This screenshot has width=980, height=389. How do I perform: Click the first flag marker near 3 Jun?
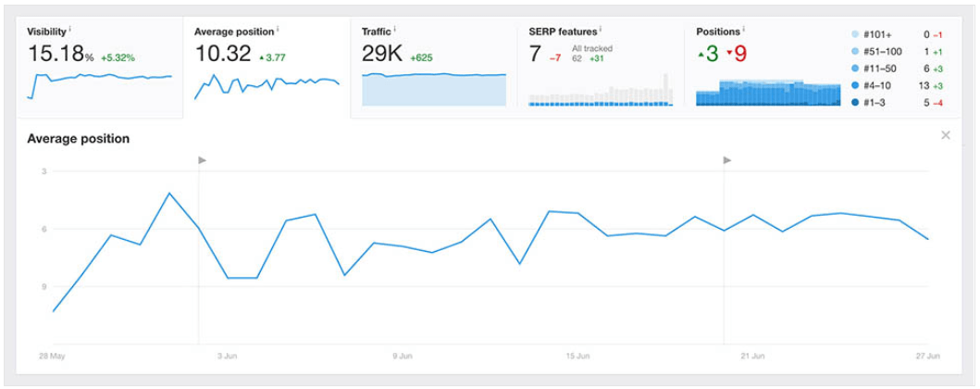tap(202, 160)
